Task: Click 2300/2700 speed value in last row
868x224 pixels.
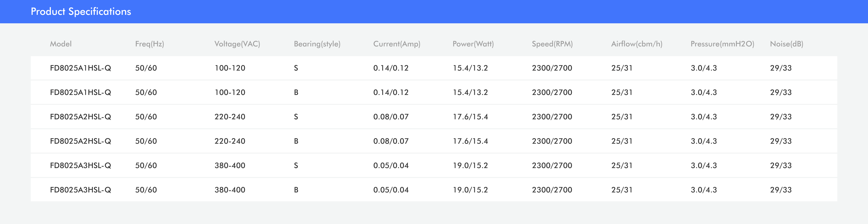Action: point(552,190)
